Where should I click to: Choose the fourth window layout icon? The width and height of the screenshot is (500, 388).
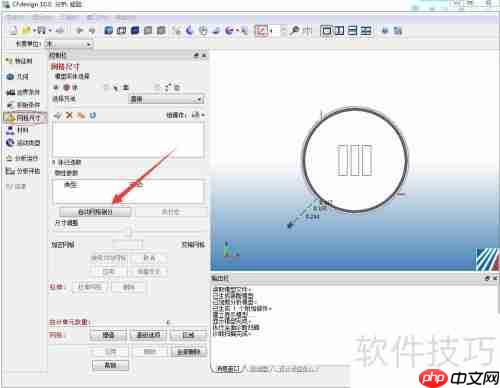366,31
